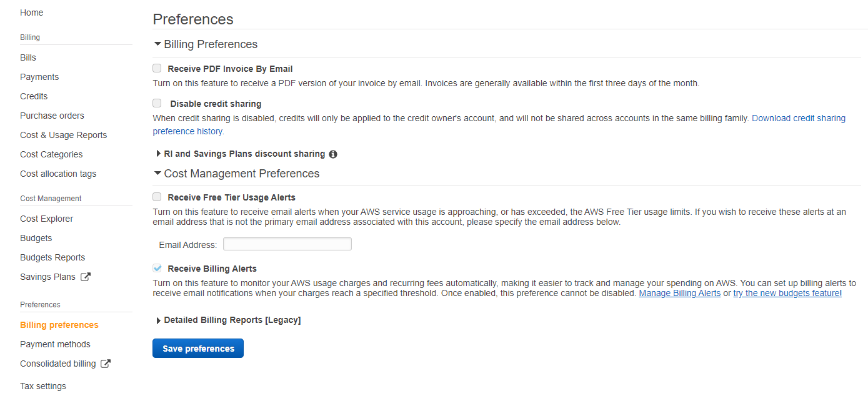This screenshot has width=868, height=396.
Task: Collapse the Billing Preferences section
Action: 157,44
